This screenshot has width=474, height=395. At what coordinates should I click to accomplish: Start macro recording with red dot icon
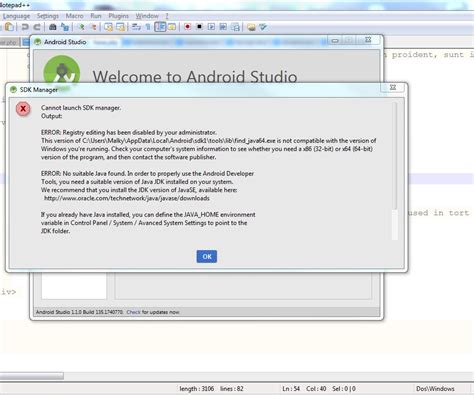[x=187, y=27]
